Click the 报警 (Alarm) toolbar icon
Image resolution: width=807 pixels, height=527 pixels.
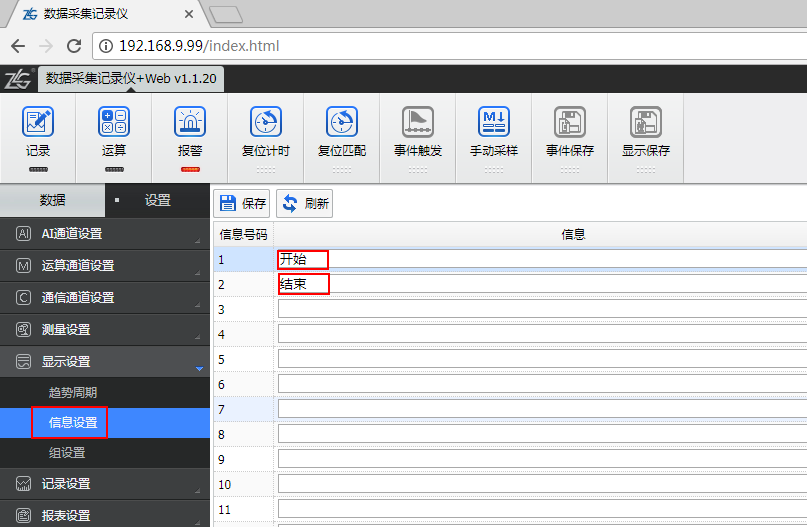pos(190,122)
